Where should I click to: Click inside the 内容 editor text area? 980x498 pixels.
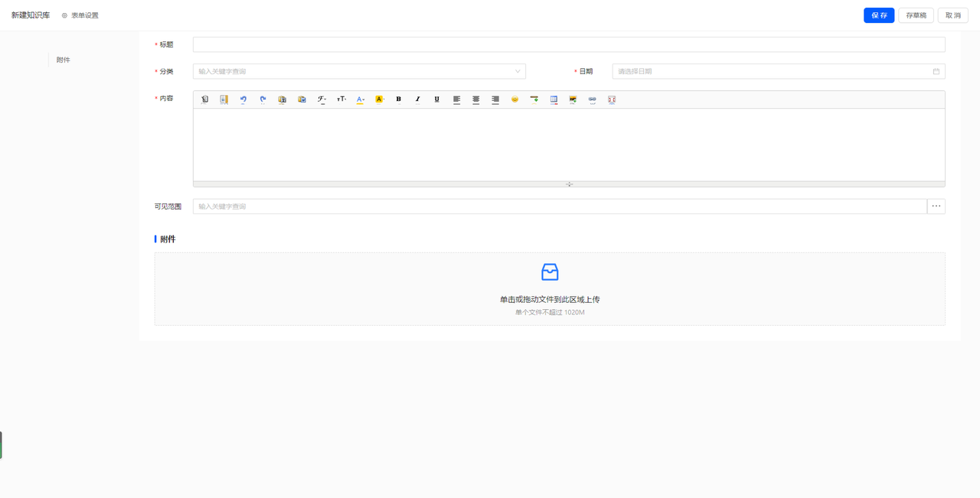pos(569,145)
